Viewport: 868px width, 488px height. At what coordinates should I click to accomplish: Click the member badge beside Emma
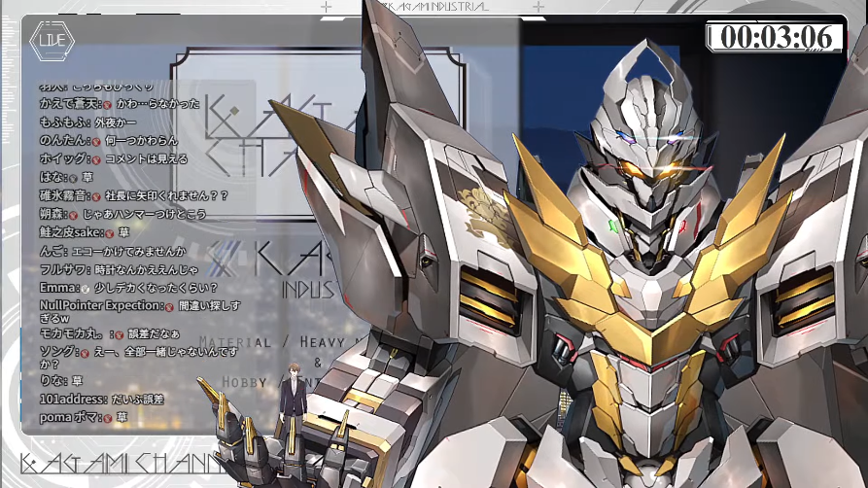[x=85, y=289]
